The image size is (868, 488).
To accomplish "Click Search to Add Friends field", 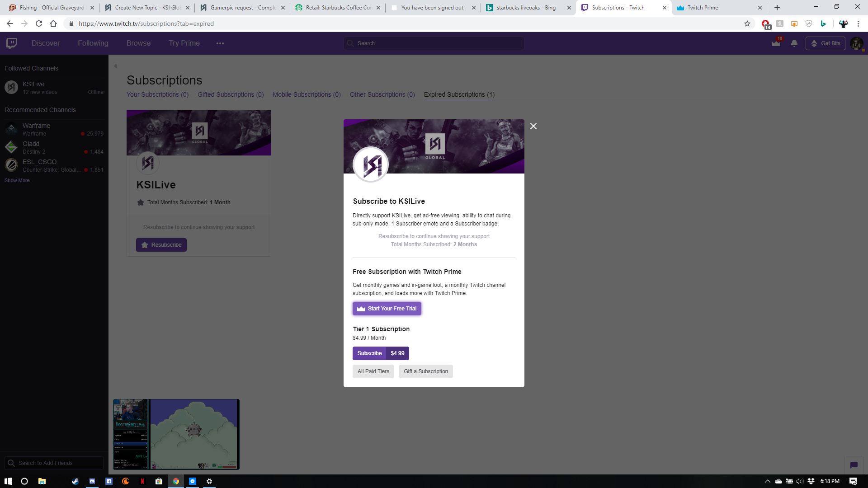I will [x=54, y=463].
